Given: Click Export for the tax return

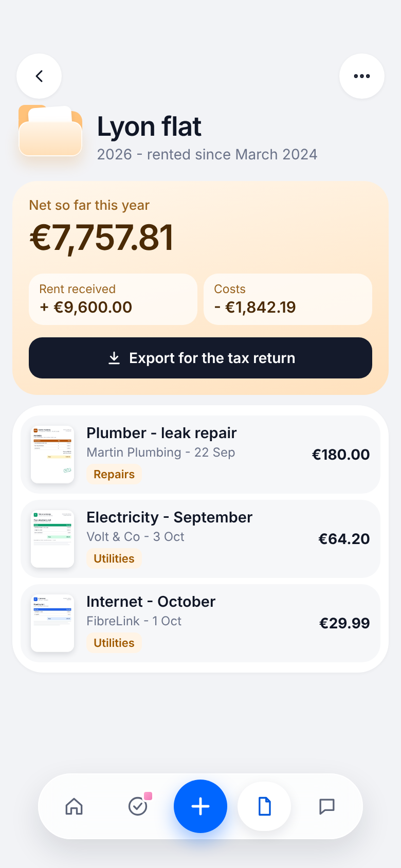Looking at the screenshot, I should pyautogui.click(x=200, y=358).
